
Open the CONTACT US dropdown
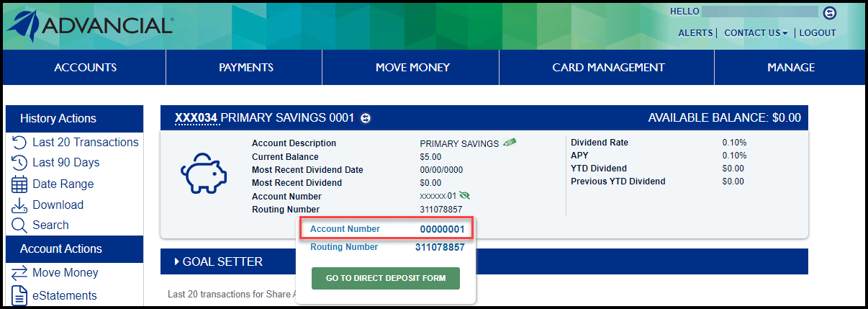tap(756, 33)
